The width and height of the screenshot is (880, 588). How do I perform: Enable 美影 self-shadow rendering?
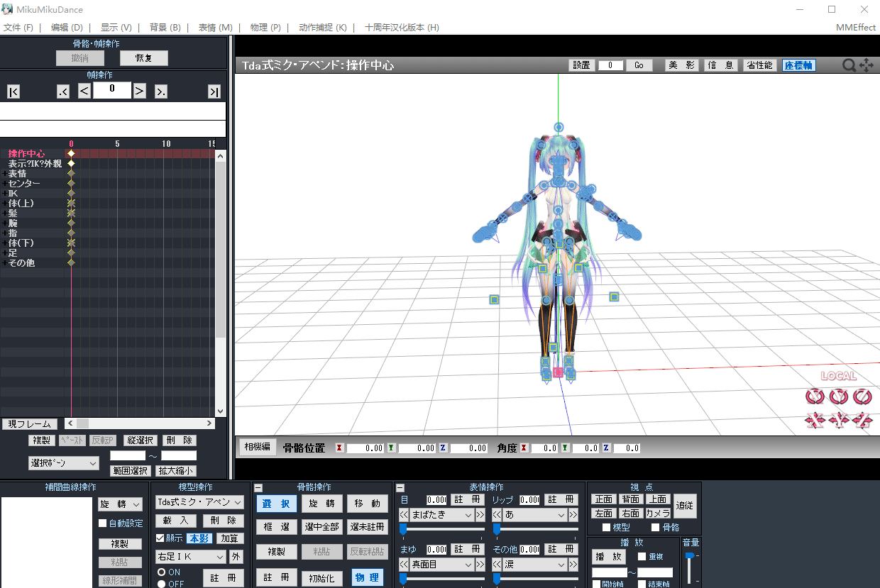coord(681,65)
